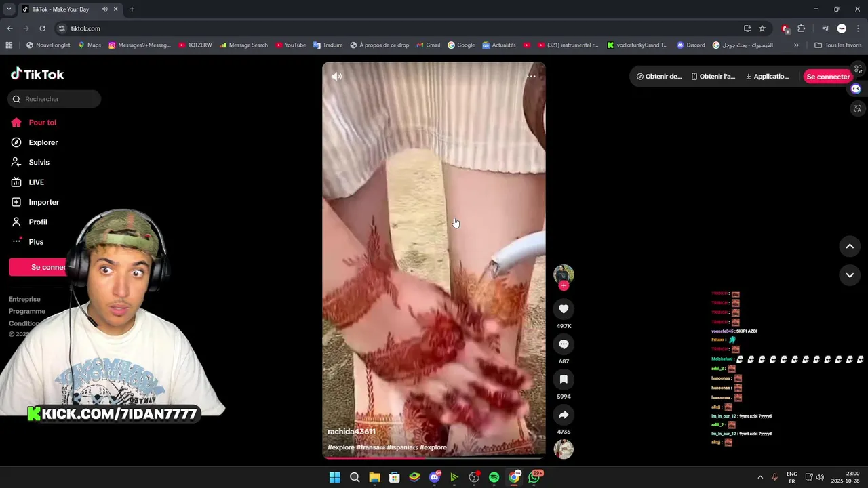Open the Chrome apps grid in bookmarks bar
Viewport: 868px width, 488px height.
(9, 45)
